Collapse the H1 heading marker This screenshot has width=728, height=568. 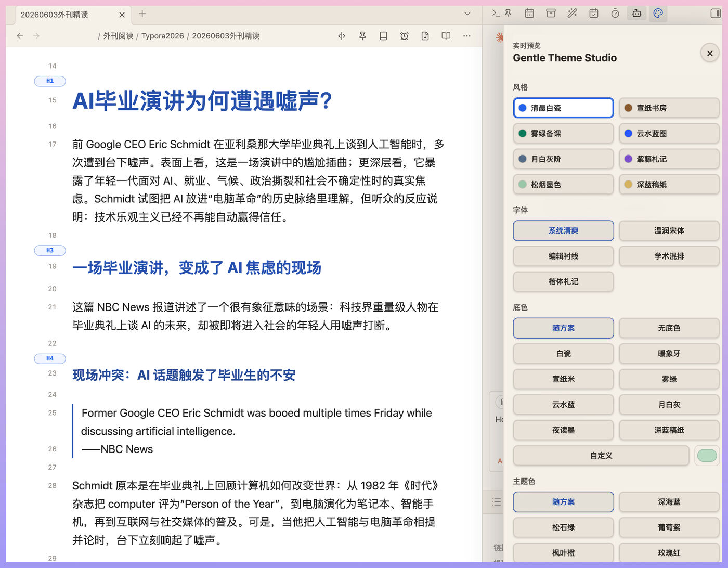(x=50, y=81)
